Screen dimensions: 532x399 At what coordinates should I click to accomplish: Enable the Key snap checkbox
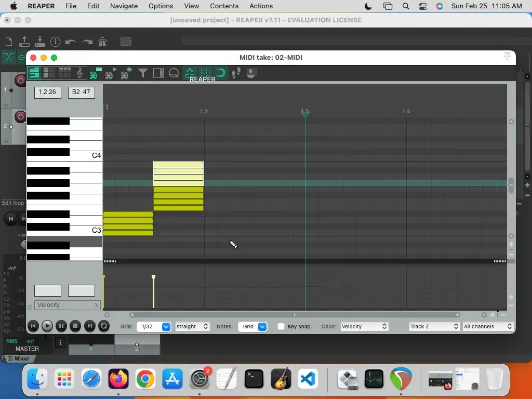click(x=281, y=326)
